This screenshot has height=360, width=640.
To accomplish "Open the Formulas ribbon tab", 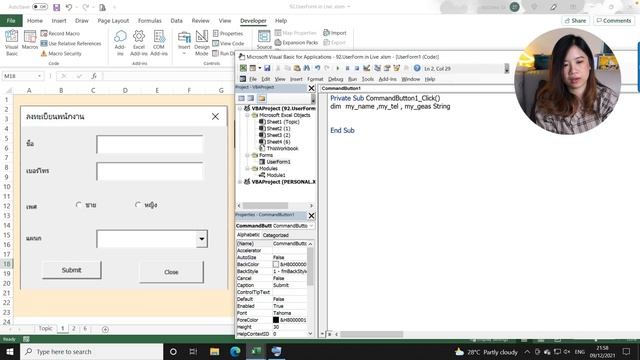I will [x=150, y=20].
